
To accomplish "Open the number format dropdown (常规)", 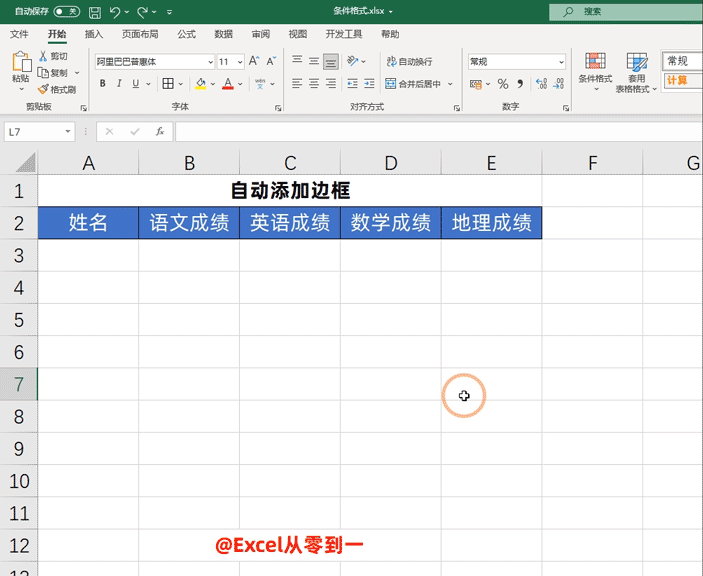I will pyautogui.click(x=560, y=62).
